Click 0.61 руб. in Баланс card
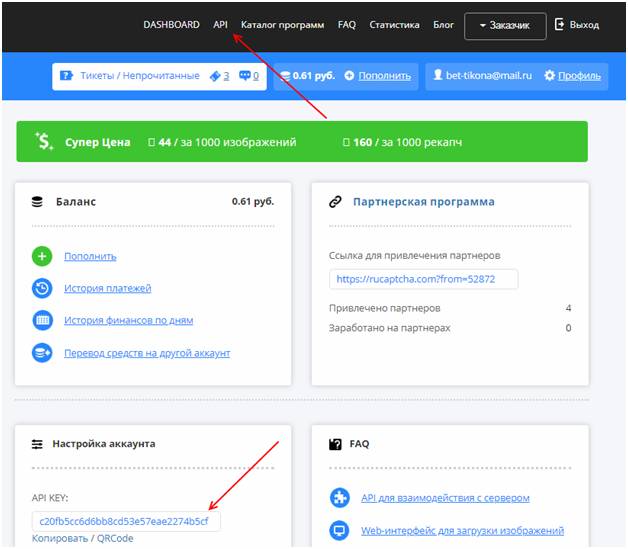Image resolution: width=628 pixels, height=549 pixels. point(253,201)
